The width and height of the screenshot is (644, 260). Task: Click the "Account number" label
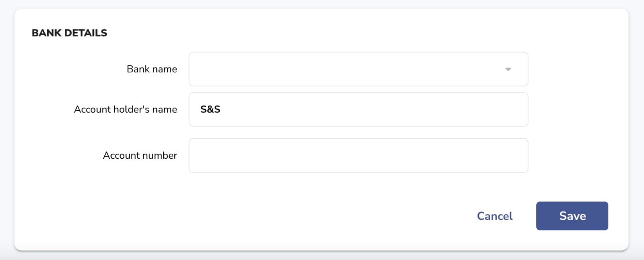pyautogui.click(x=140, y=155)
